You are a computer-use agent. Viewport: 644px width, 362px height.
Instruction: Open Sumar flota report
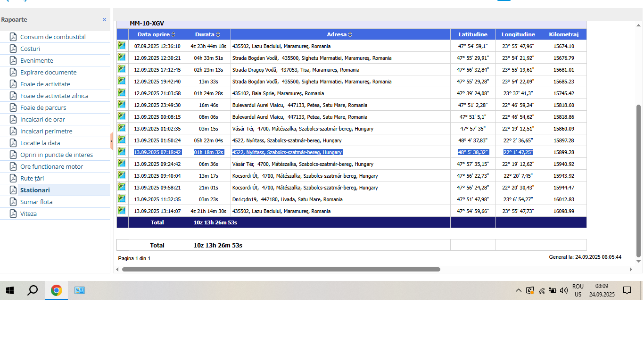point(36,202)
